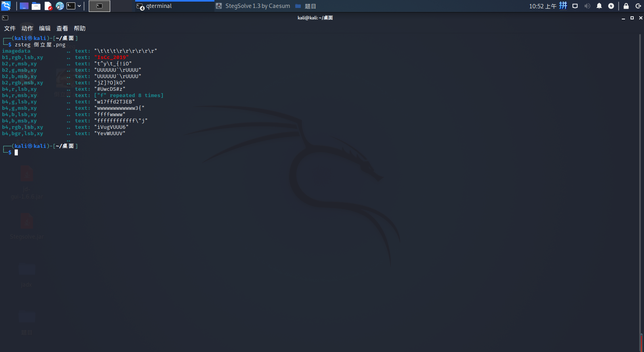This screenshot has width=644, height=352.
Task: Click the show desktop panel icon
Action: [x=24, y=6]
